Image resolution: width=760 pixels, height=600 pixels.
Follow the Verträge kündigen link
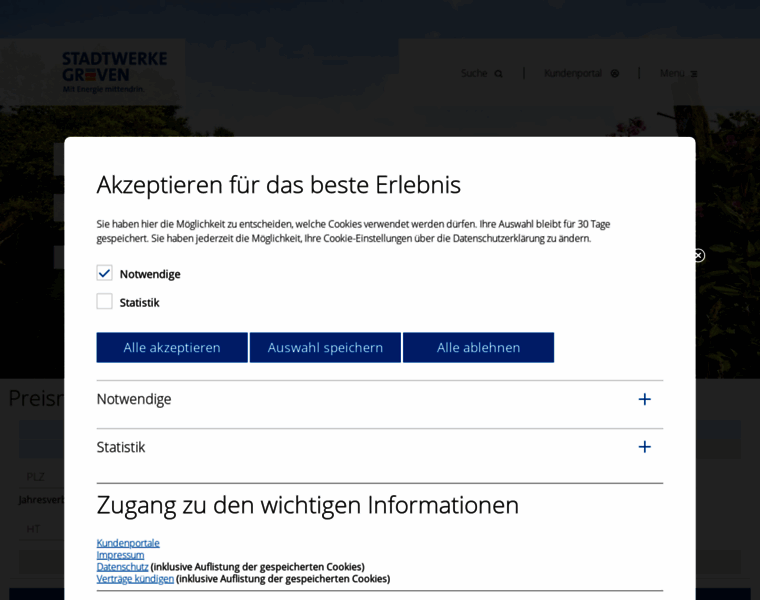click(135, 579)
